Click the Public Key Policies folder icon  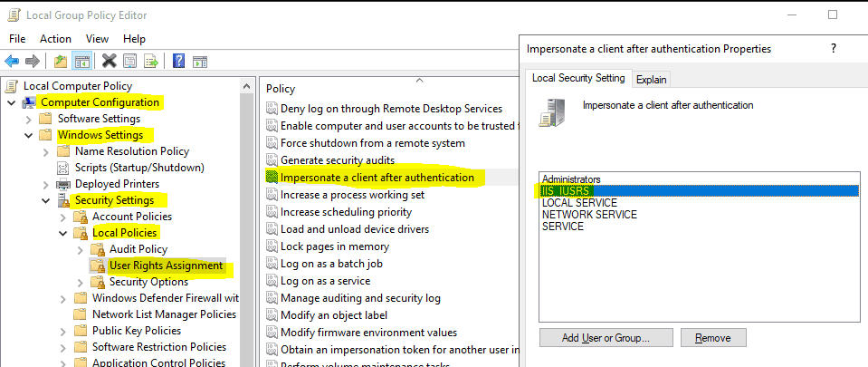tap(81, 331)
